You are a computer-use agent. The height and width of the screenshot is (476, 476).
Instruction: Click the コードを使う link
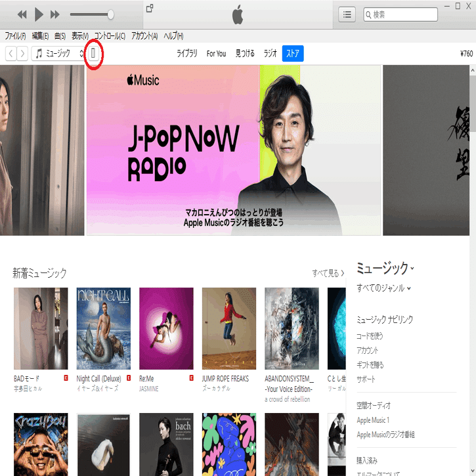click(x=370, y=335)
